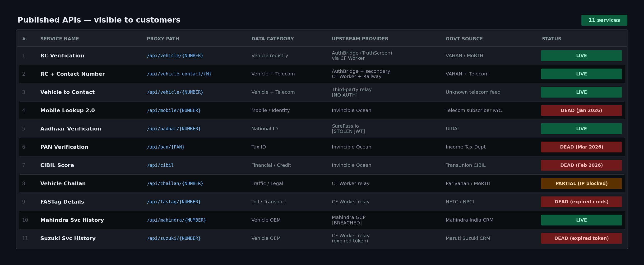The height and width of the screenshot is (265, 644).
Task: Click the /api/aadhar/{NUMBER} proxy path
Action: tap(174, 129)
